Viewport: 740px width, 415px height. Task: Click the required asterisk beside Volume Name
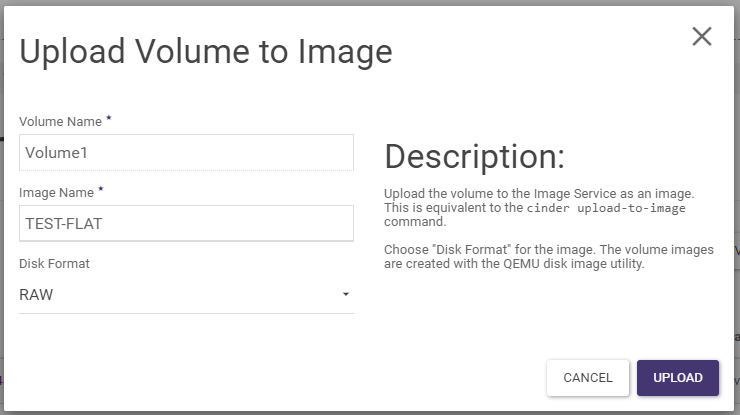109,118
